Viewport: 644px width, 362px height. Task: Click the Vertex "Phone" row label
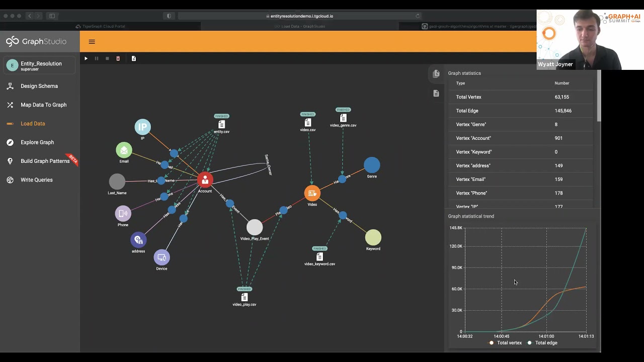[471, 193]
